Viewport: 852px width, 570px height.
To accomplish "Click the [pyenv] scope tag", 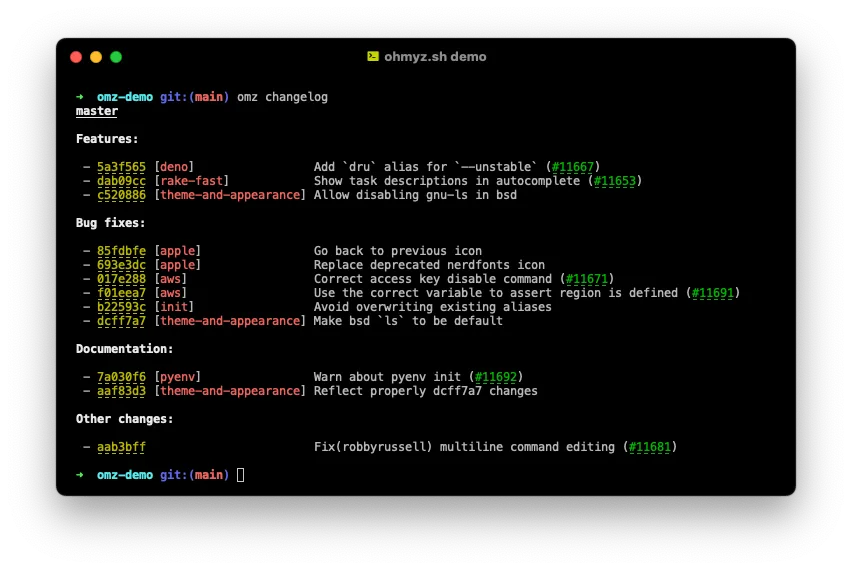I will [177, 377].
